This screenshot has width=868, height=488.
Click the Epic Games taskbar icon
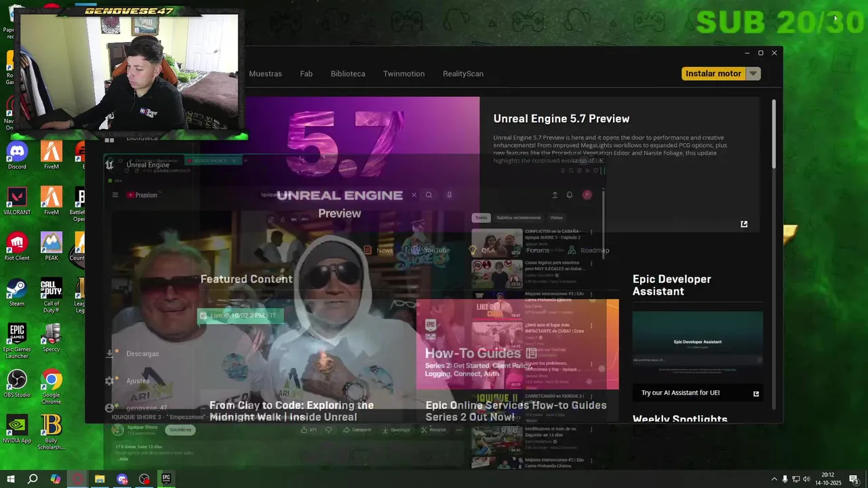[166, 479]
